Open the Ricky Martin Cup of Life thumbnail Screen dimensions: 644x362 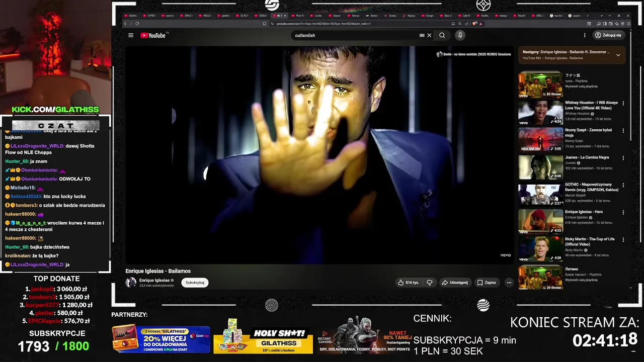540,249
